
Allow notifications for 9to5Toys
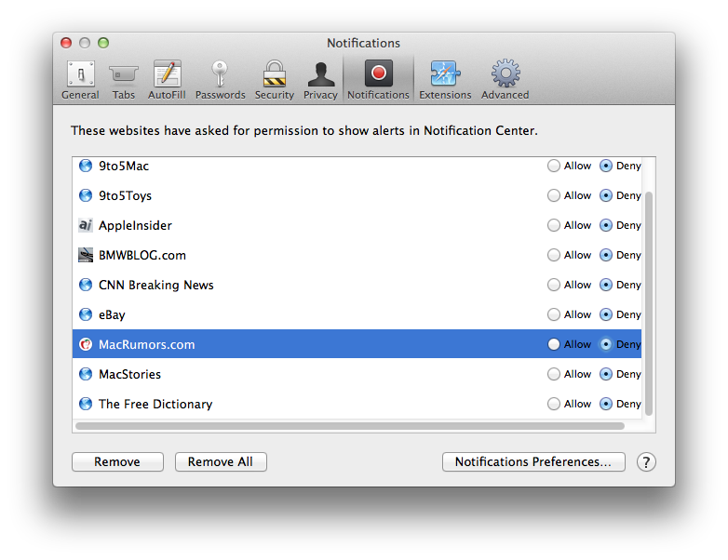click(553, 195)
